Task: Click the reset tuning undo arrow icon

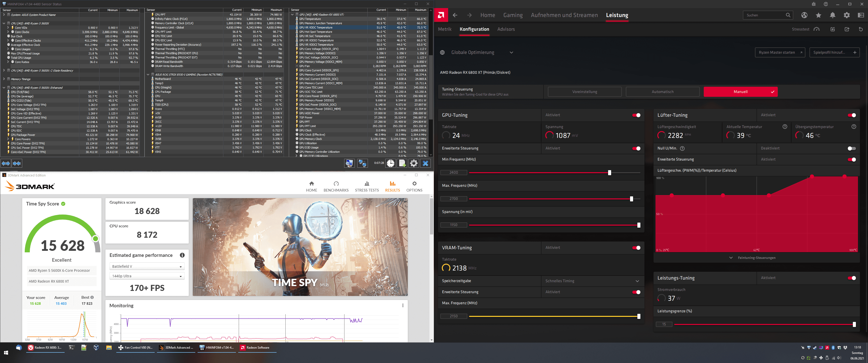Action: (x=861, y=29)
